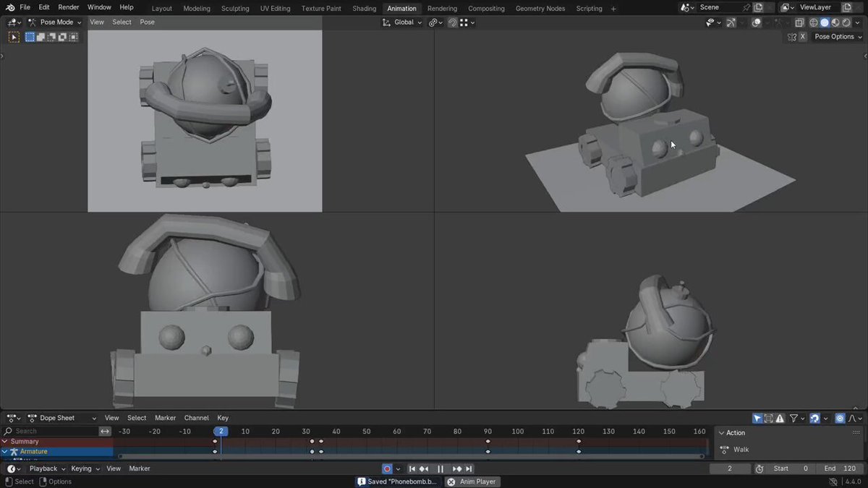Pin the current scene

click(x=746, y=7)
